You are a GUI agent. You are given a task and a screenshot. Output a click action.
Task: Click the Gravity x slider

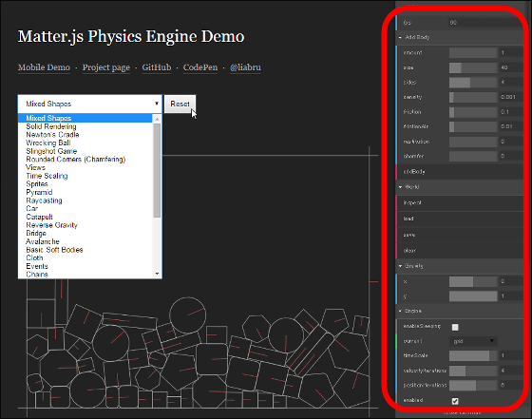(473, 281)
